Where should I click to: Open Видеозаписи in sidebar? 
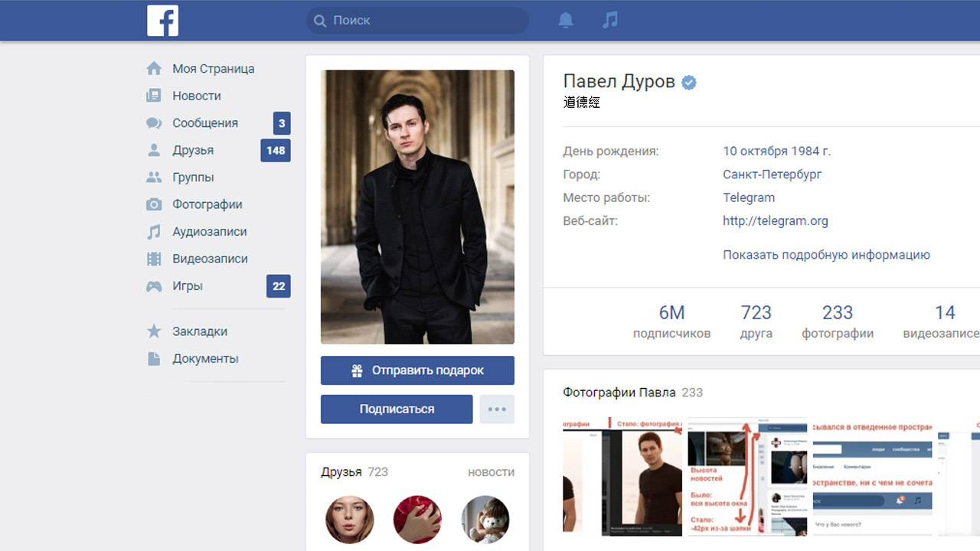coord(211,259)
